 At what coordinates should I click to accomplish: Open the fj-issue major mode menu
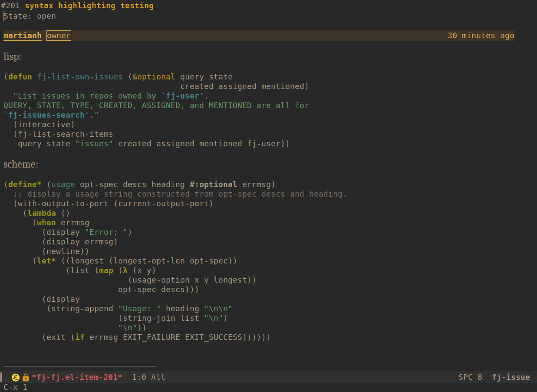(x=511, y=377)
